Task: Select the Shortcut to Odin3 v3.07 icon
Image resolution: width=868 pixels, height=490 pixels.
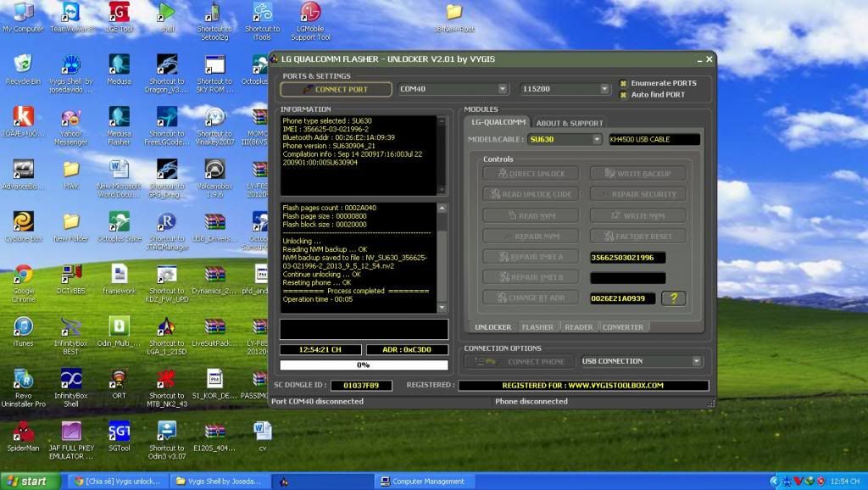Action: click(167, 440)
